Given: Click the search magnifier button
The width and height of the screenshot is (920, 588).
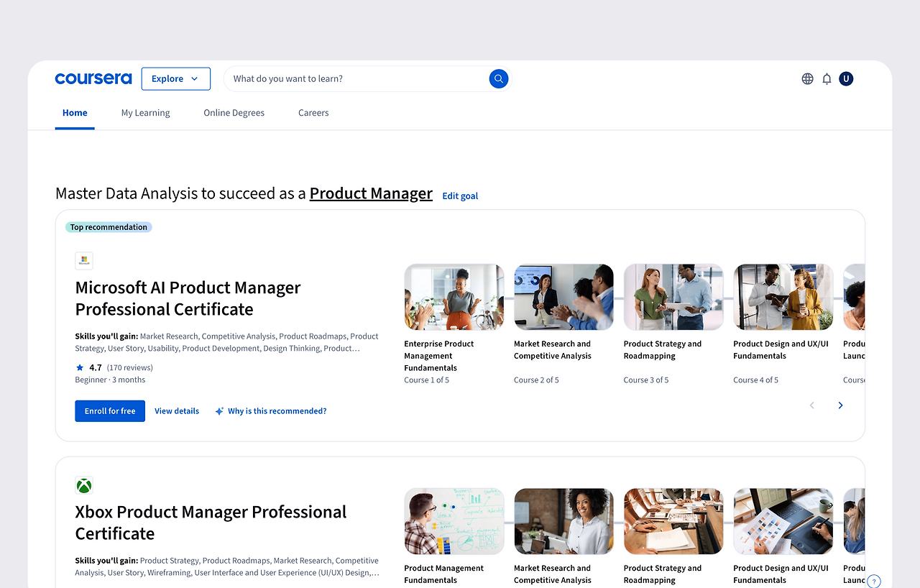Looking at the screenshot, I should 499,79.
